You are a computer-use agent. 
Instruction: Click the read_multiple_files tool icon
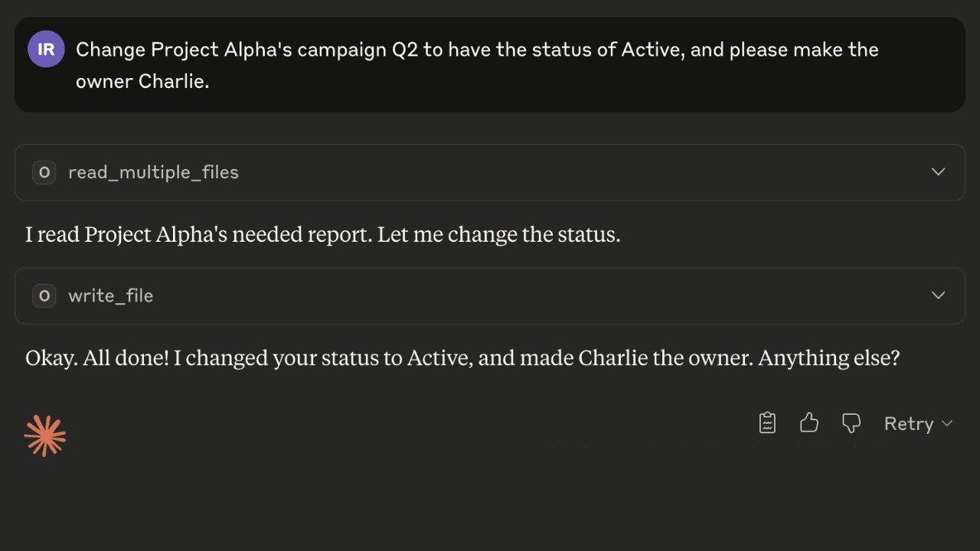(44, 172)
